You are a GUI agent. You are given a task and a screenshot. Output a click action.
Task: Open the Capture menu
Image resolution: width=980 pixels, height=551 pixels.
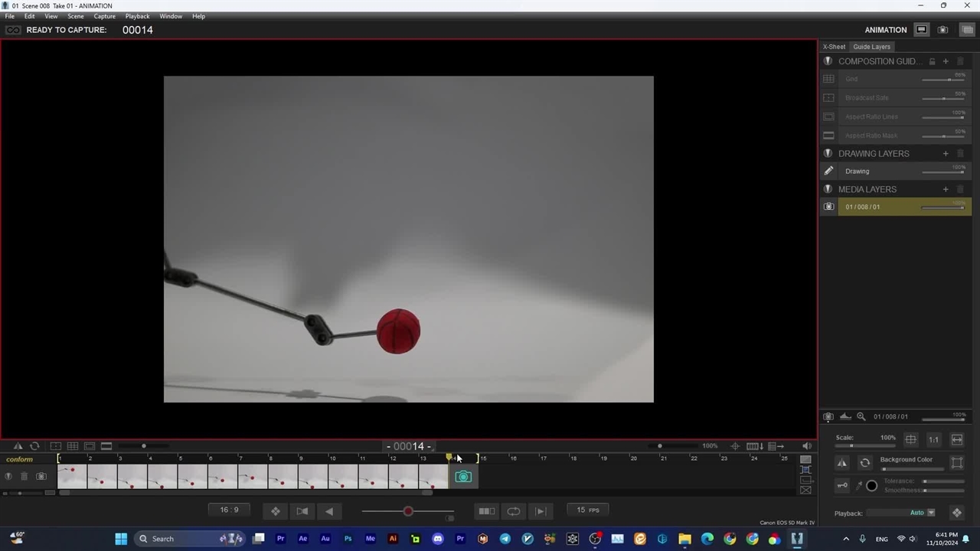[104, 16]
